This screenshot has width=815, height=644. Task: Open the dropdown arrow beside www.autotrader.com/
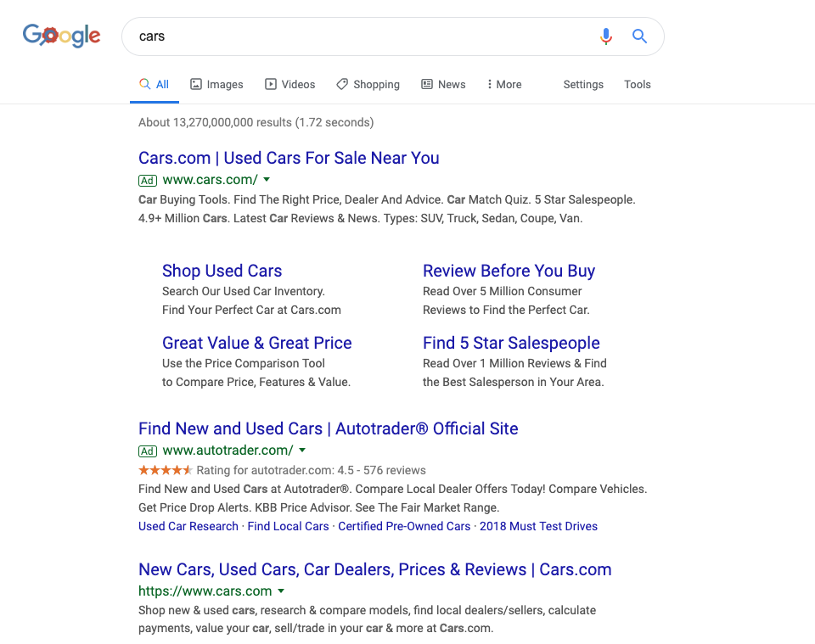click(x=302, y=451)
